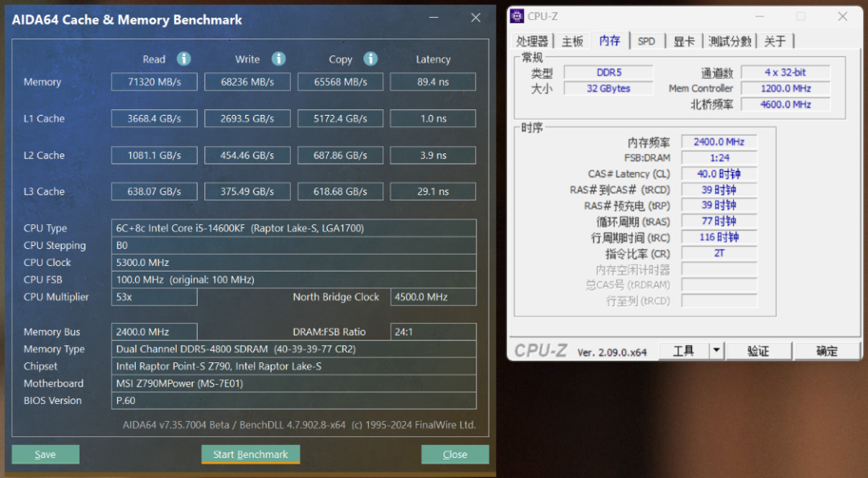The image size is (868, 478).
Task: Click the Motherboard field MSI Z790MPower
Action: point(293,383)
